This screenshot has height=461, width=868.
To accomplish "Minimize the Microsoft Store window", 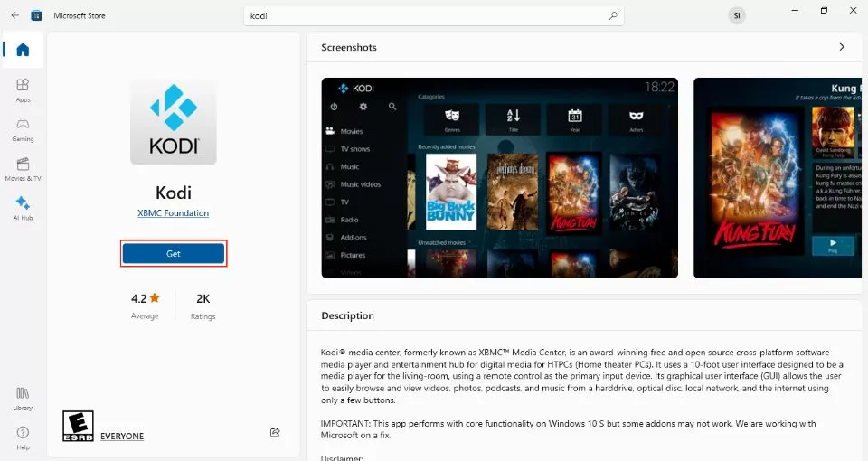I will point(795,11).
